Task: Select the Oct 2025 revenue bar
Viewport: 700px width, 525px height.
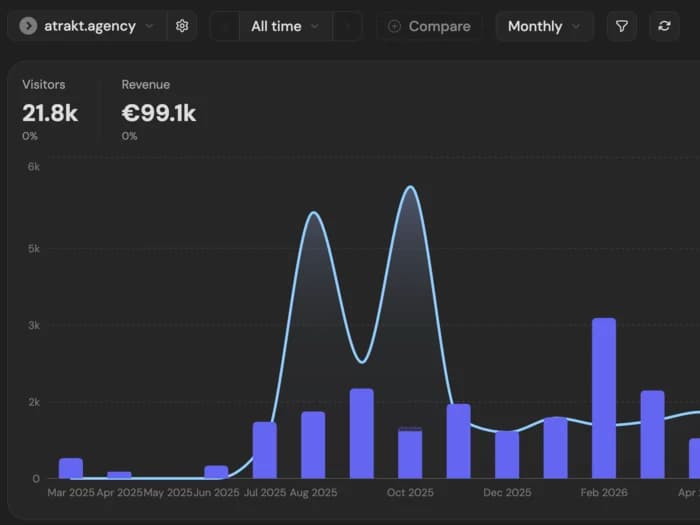Action: pyautogui.click(x=410, y=453)
